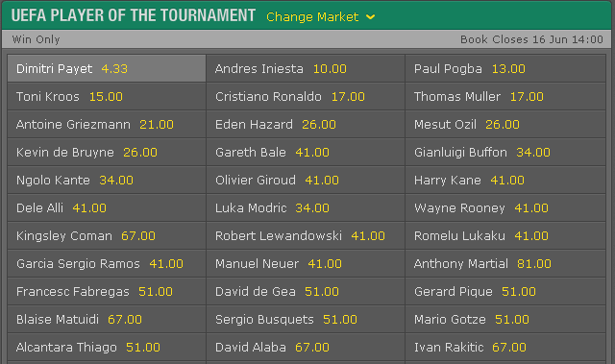Click Ivan Rakitic 67.00 selection
Screen dimensions: 615x364
click(x=505, y=347)
